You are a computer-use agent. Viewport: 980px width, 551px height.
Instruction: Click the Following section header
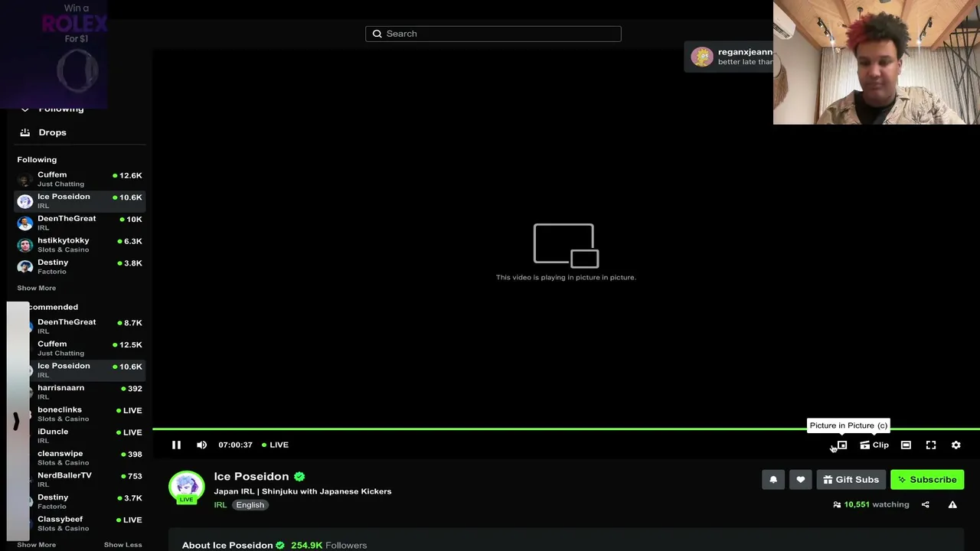point(37,160)
